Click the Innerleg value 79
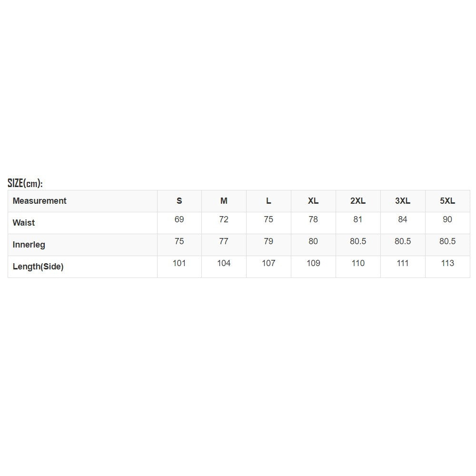 268,241
